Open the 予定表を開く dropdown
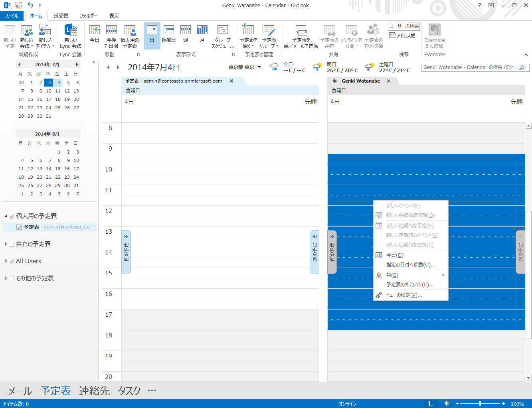Viewport: 532px width, 408px height. coord(248,36)
